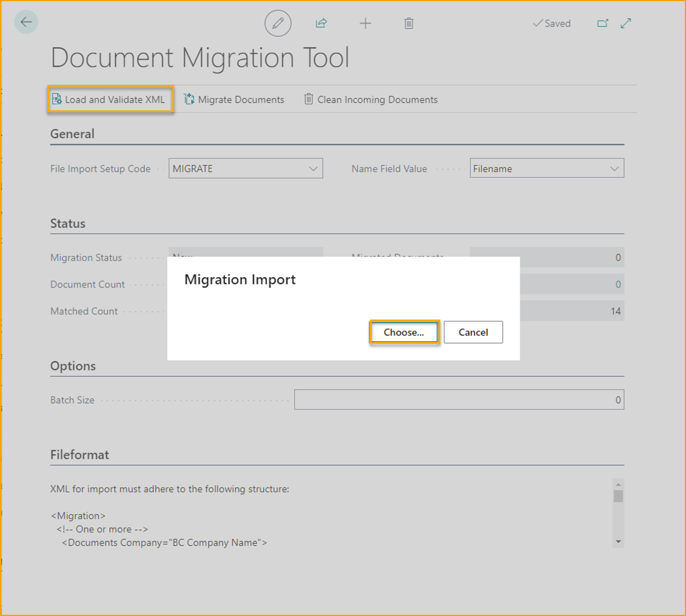The width and height of the screenshot is (686, 616).
Task: Click inside the Batch Size field
Action: tap(459, 399)
